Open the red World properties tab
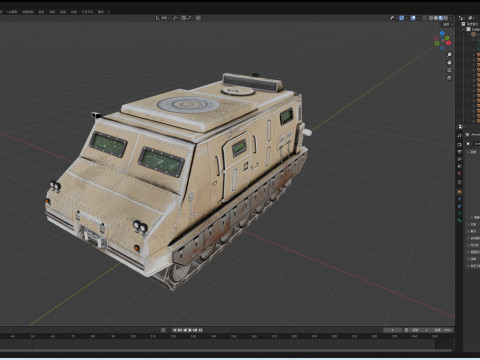The width and height of the screenshot is (480, 360). (x=459, y=173)
